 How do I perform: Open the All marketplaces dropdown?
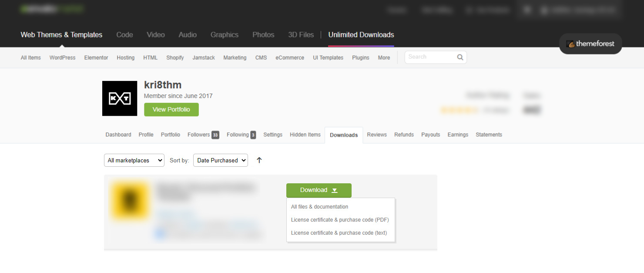click(134, 160)
